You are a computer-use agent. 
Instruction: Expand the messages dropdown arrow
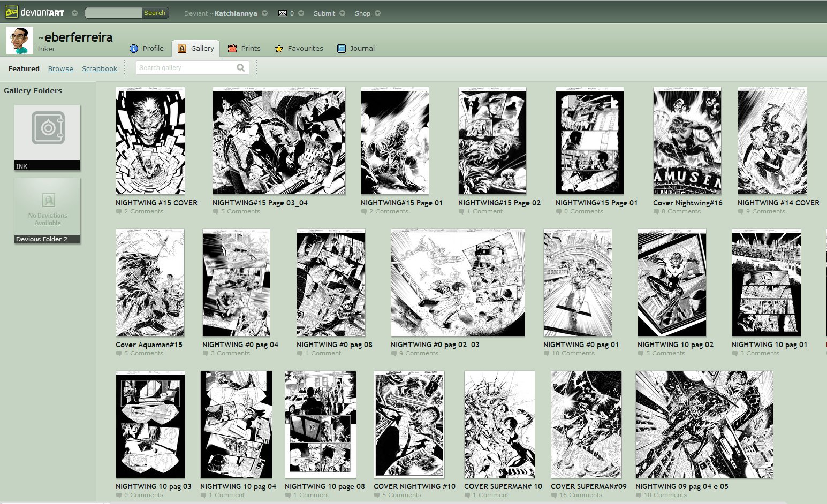(x=301, y=13)
